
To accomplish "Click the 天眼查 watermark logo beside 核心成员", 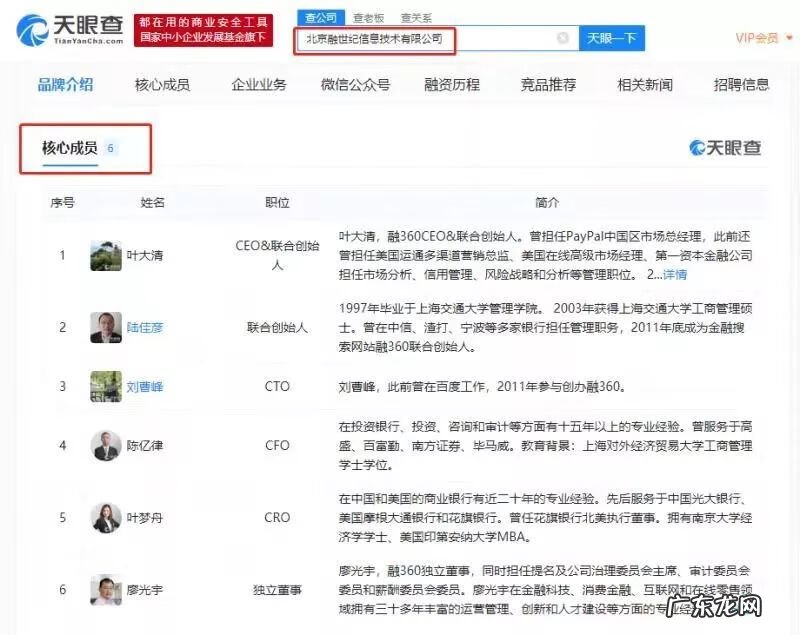I will tap(725, 148).
